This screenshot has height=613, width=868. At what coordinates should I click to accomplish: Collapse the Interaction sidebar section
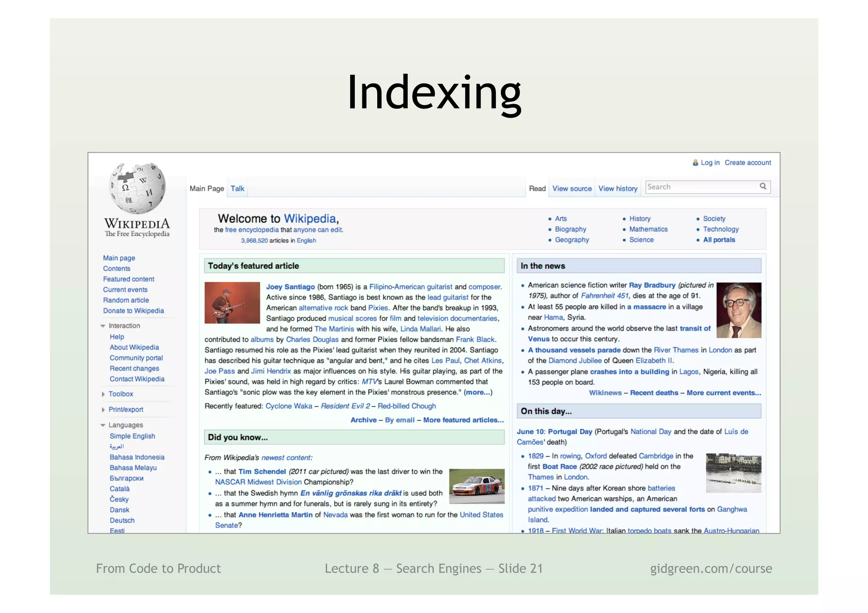(103, 326)
